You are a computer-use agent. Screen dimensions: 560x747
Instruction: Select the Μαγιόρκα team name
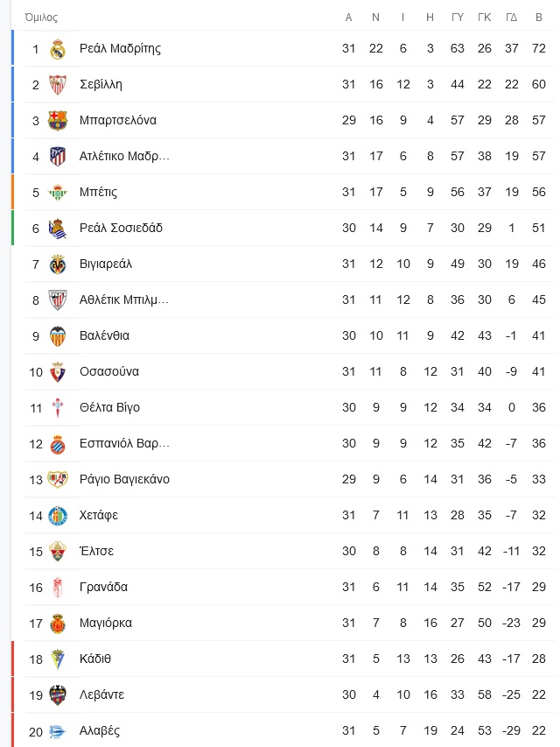tap(106, 623)
